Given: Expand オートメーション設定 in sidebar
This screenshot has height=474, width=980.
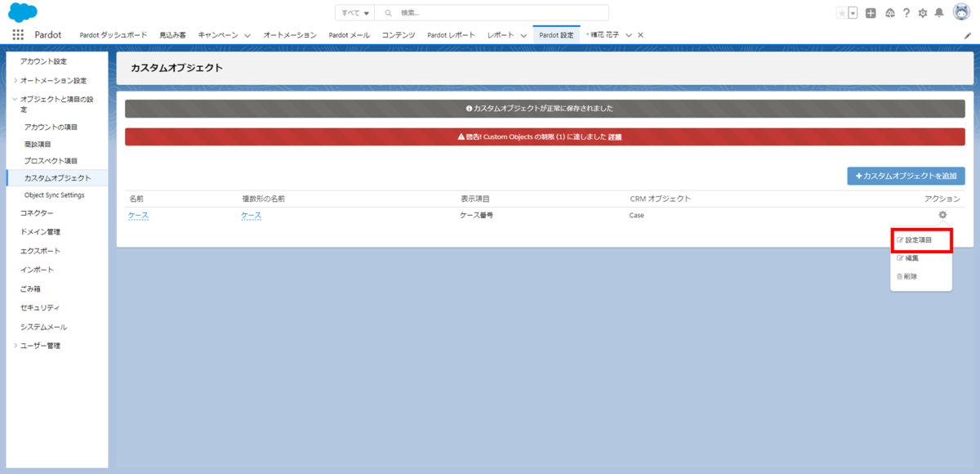Looking at the screenshot, I should pyautogui.click(x=16, y=80).
